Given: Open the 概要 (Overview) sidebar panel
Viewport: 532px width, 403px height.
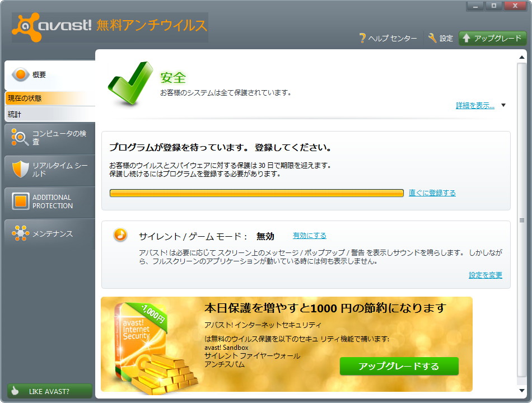Looking at the screenshot, I should point(34,73).
